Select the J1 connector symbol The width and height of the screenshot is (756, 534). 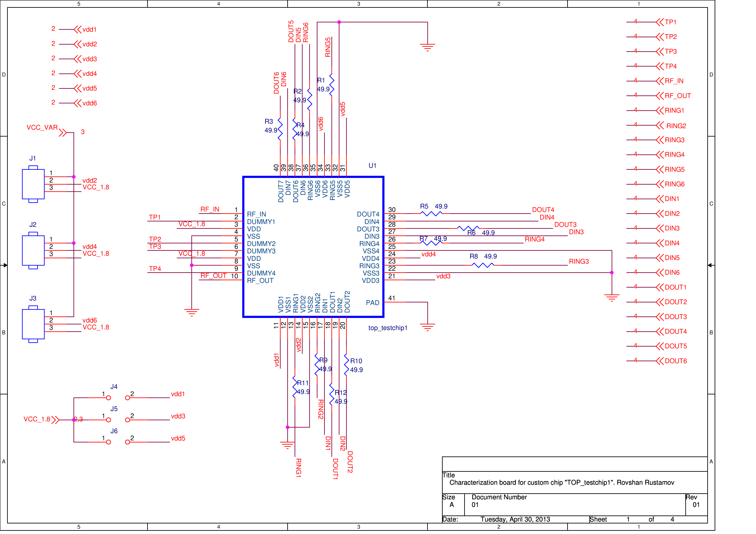coord(33,184)
